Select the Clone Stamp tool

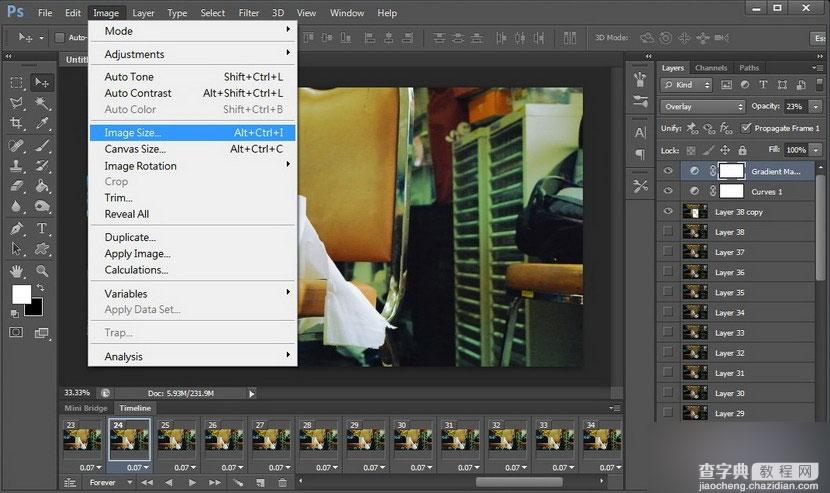pos(16,166)
